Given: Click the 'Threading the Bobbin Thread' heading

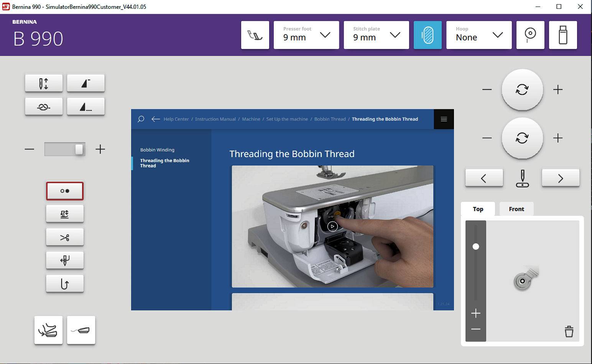Looking at the screenshot, I should click(292, 154).
